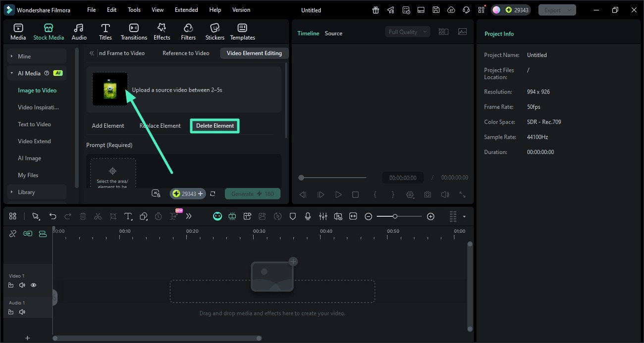
Task: Click the voiceover microphone icon
Action: 308,216
